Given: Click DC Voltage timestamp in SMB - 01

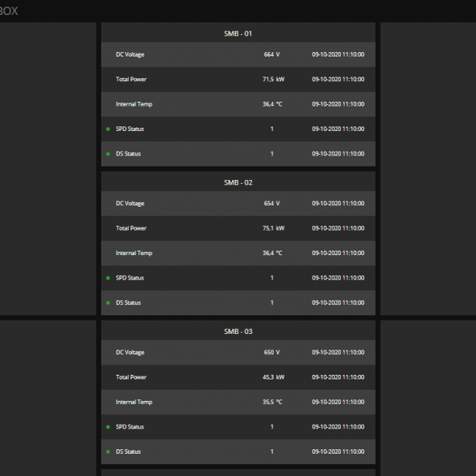Looking at the screenshot, I should point(338,54).
